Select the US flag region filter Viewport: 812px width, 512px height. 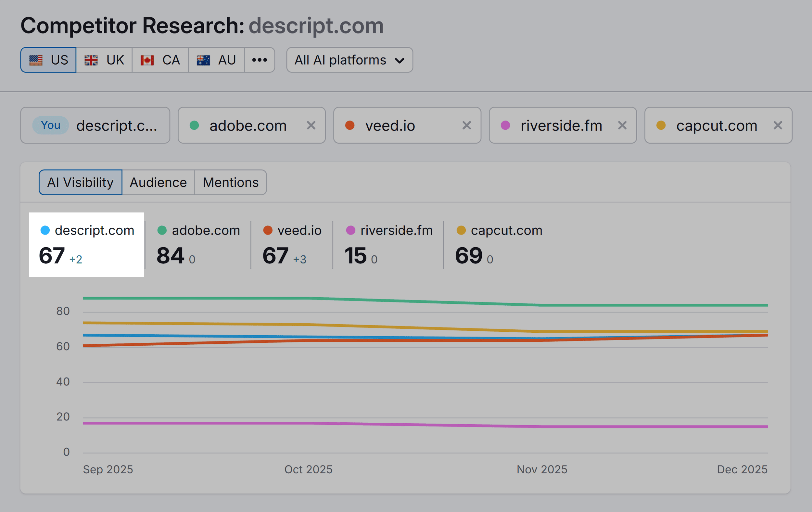click(x=48, y=60)
